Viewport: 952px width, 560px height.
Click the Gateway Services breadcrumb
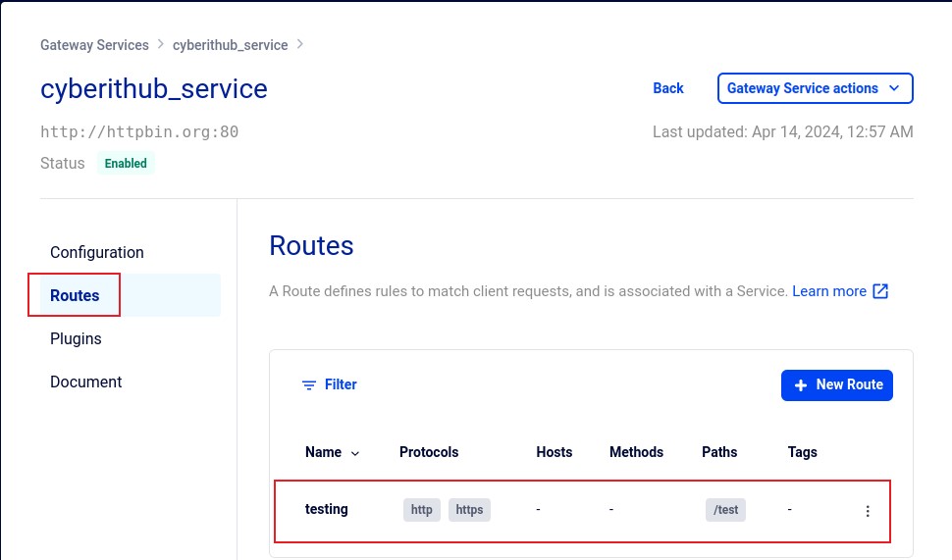(x=95, y=45)
